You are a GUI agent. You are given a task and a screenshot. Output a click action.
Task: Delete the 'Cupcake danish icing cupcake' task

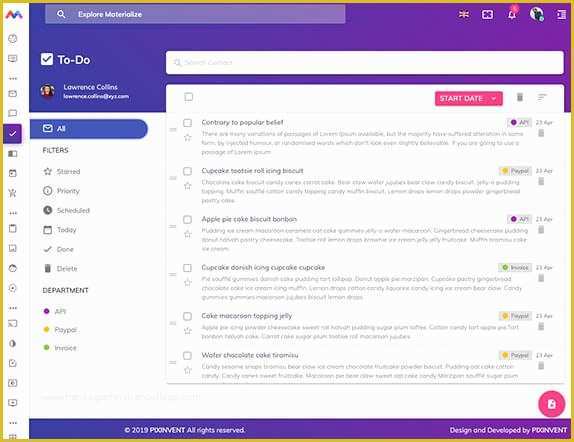pos(541,278)
